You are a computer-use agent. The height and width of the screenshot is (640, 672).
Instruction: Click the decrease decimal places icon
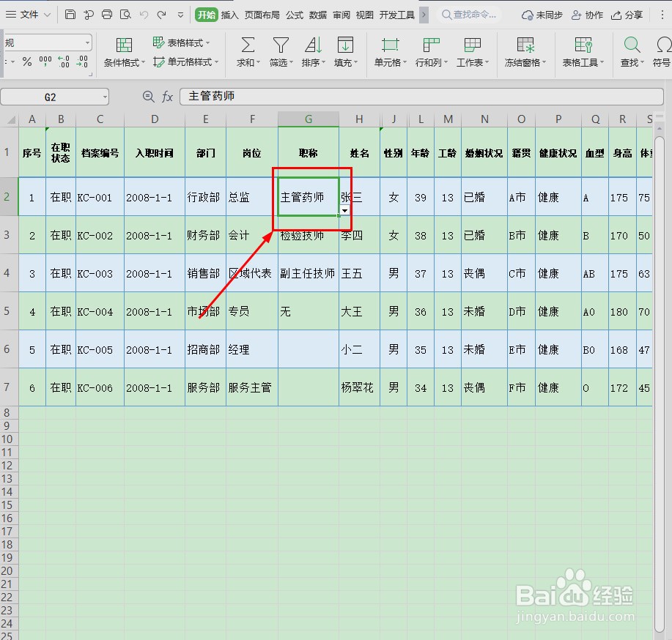[82, 62]
